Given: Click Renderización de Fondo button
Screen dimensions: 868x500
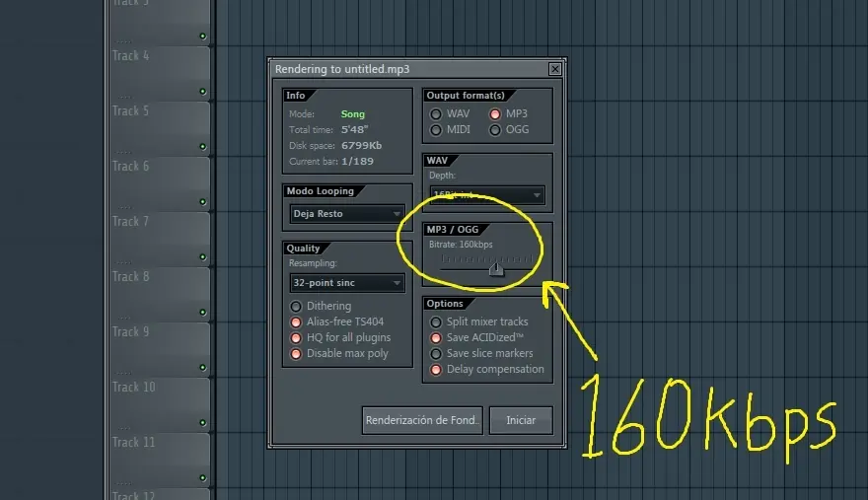Looking at the screenshot, I should pyautogui.click(x=422, y=420).
